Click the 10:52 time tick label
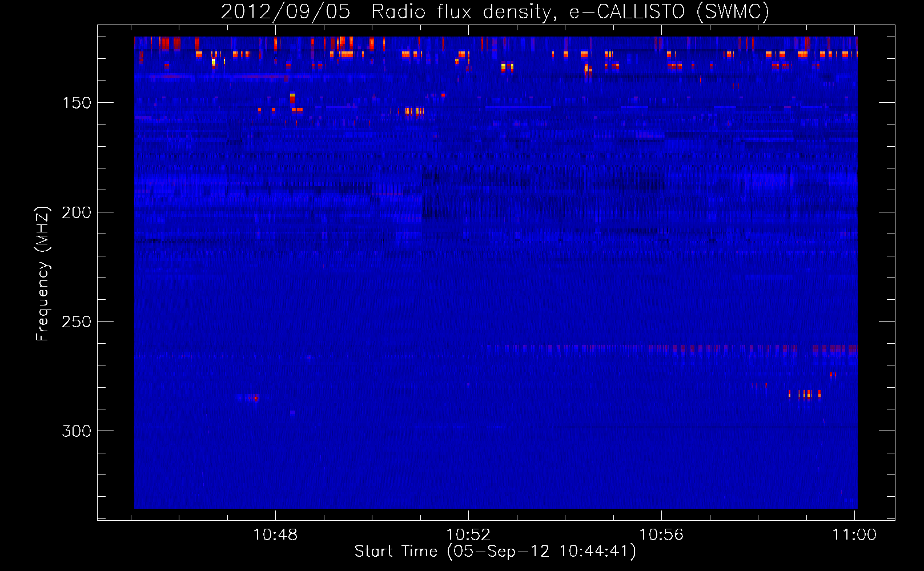The image size is (924, 571). pyautogui.click(x=468, y=534)
